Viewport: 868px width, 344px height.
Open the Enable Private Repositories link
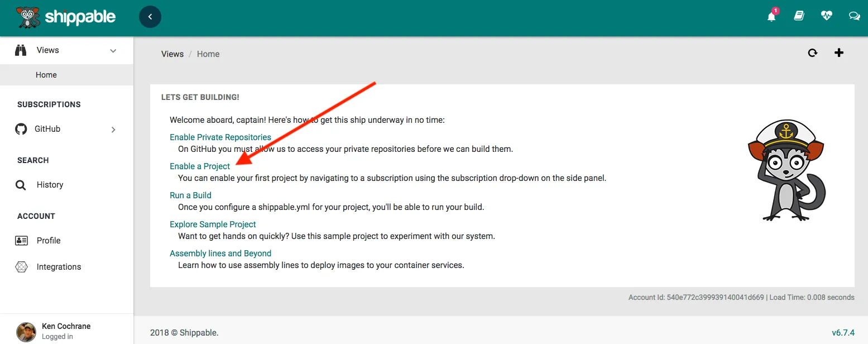(x=220, y=137)
